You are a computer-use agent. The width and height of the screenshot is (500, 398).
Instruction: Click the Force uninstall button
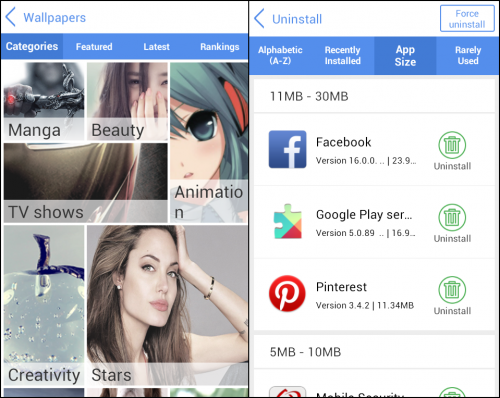[x=467, y=19]
